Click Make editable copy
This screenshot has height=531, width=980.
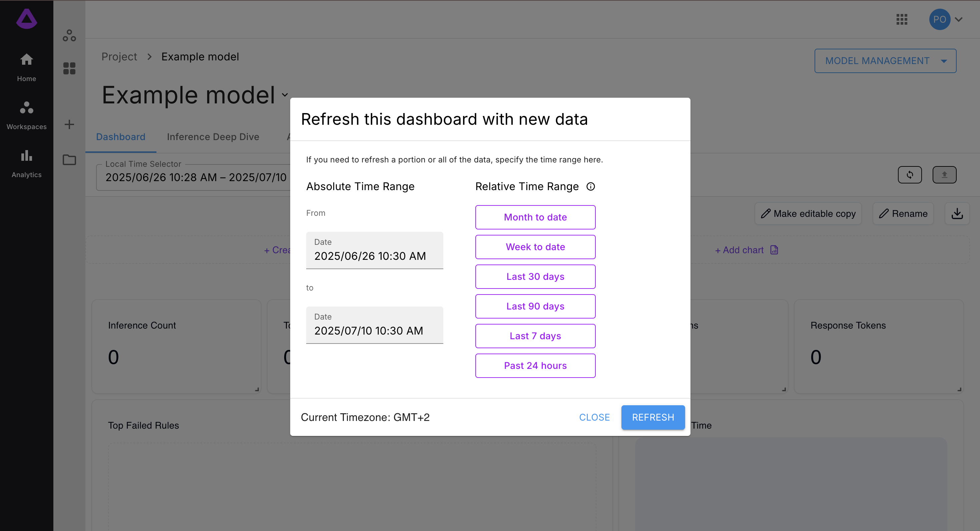click(809, 214)
